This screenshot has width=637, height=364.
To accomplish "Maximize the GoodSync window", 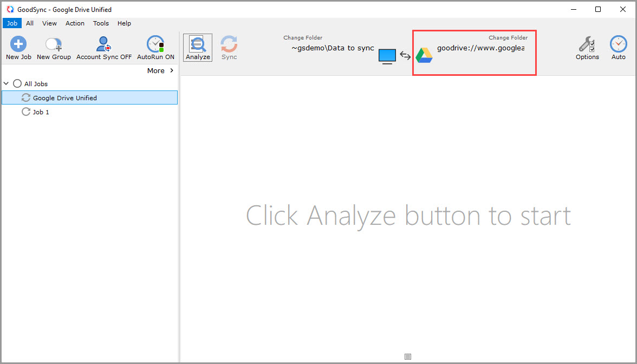I will pyautogui.click(x=598, y=9).
